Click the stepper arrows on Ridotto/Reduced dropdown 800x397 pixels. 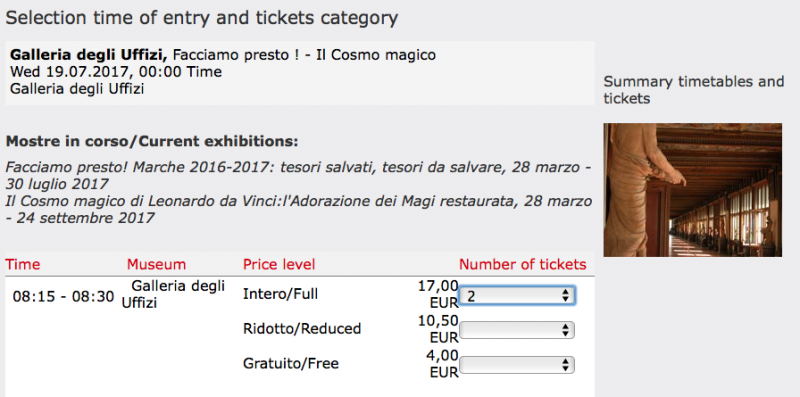pos(565,330)
